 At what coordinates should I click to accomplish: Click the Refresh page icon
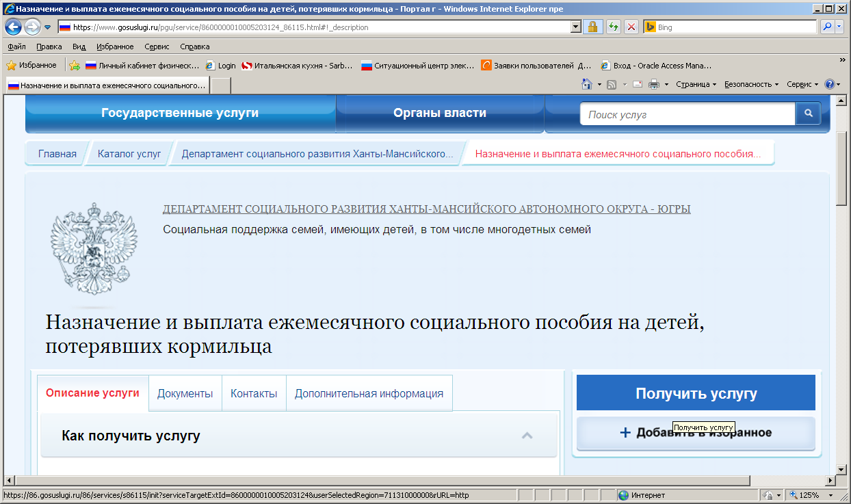coord(613,27)
